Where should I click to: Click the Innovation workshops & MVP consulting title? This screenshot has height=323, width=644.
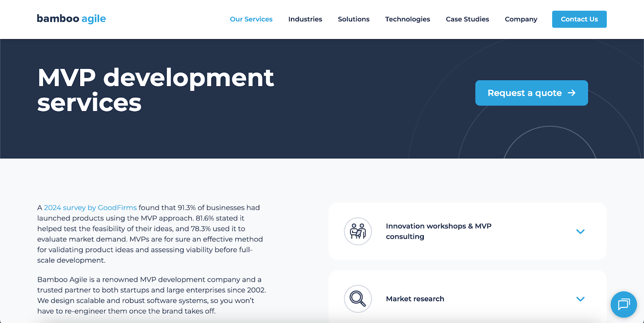438,231
